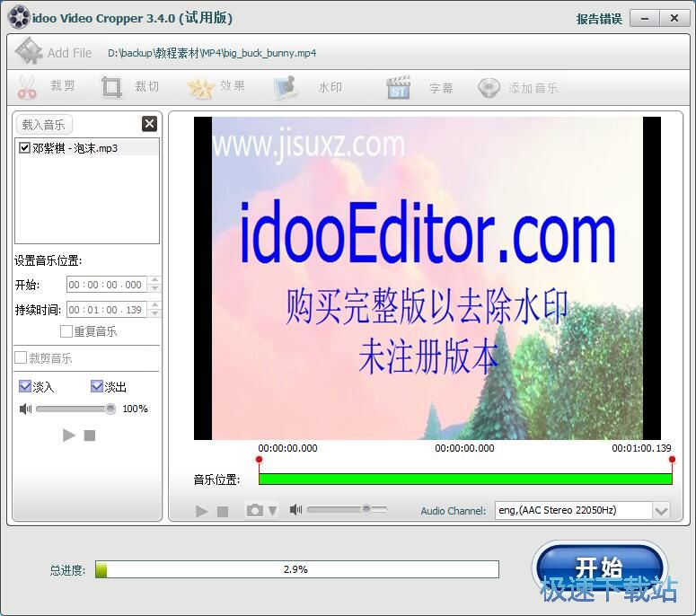Click the 持续时间 duration input field
Screen dimensions: 696x616
click(x=106, y=309)
